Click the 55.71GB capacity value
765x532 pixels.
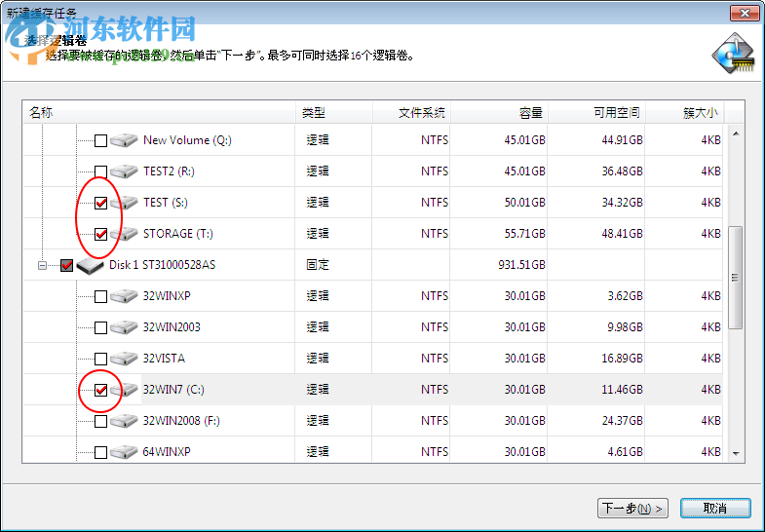[524, 234]
